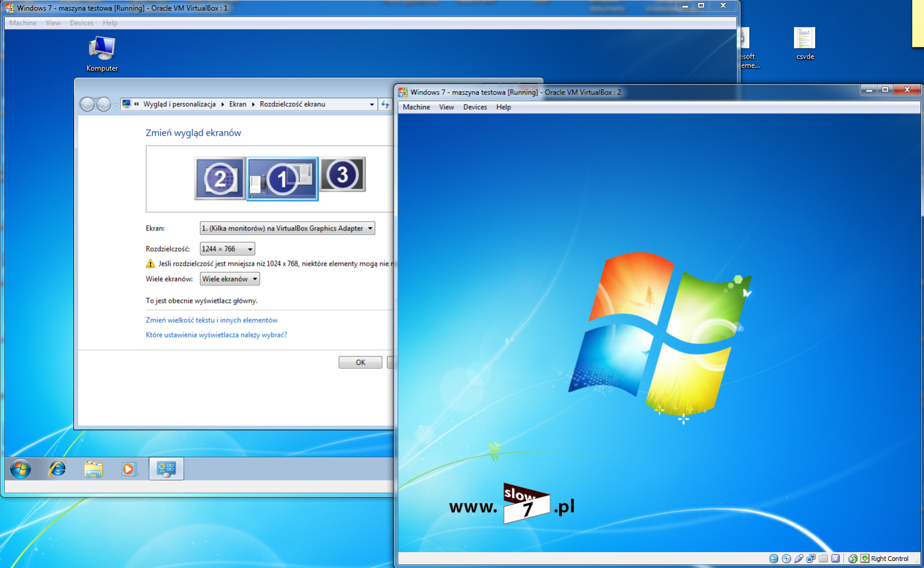Screen dimensions: 924x568
Task: Open Devices menu in VirtualBox window 1
Action: click(82, 23)
